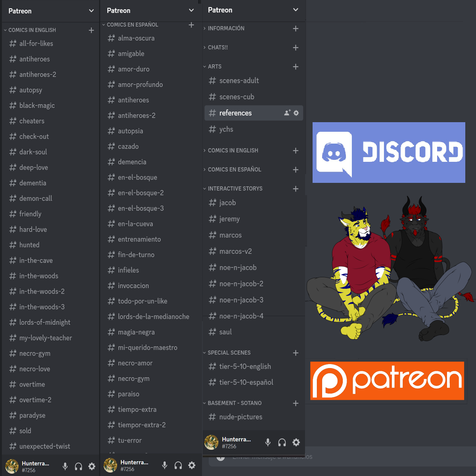Viewport: 476px width, 476px height.
Task: Add channel to COMICS IN ENGLISH in left panel
Action: click(91, 30)
